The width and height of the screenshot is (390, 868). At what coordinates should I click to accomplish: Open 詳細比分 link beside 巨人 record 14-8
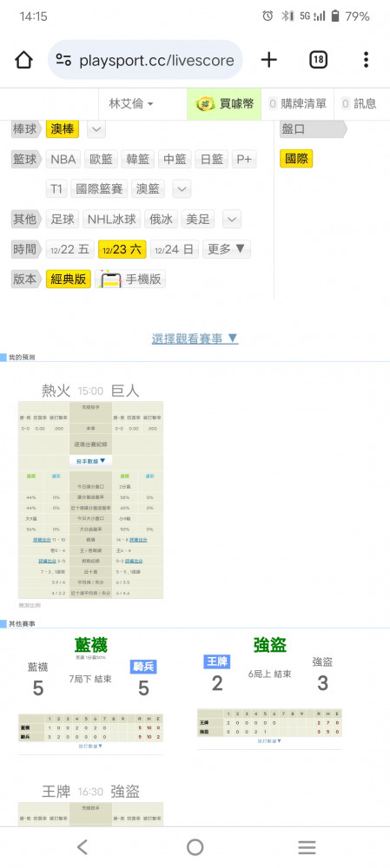pos(138,540)
